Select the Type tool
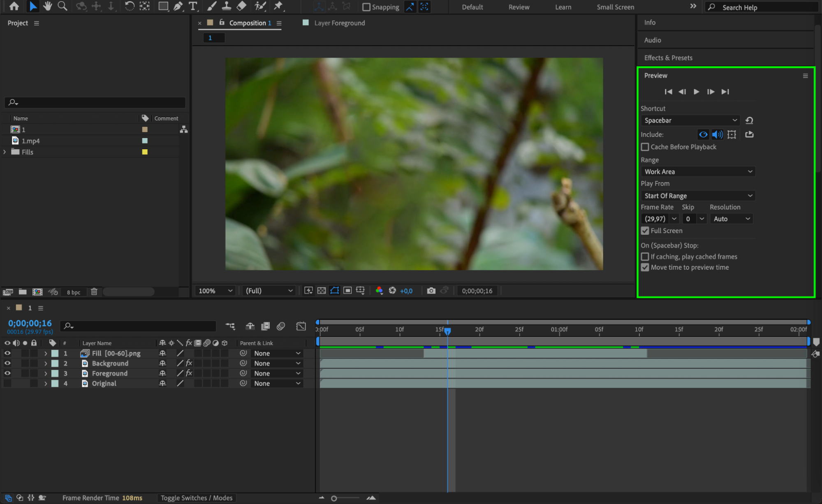Image resolution: width=822 pixels, height=504 pixels. 192,6
